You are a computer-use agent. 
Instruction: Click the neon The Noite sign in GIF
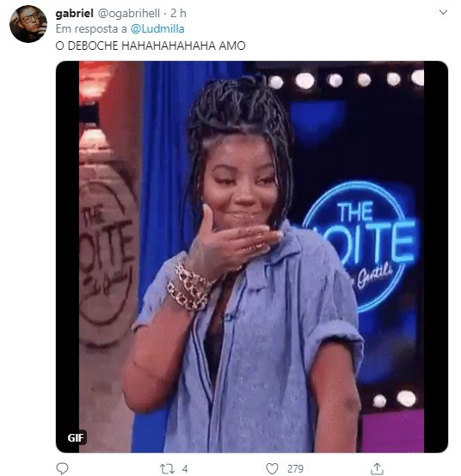pyautogui.click(x=358, y=246)
